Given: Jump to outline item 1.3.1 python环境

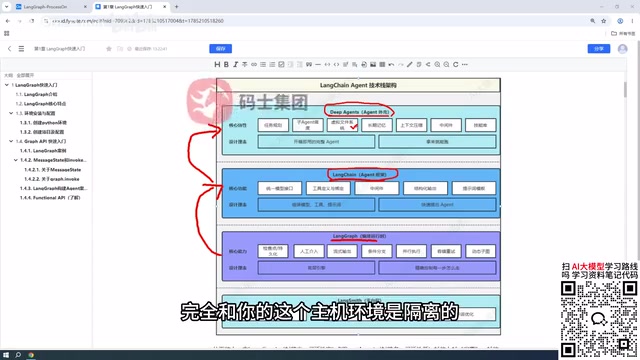Looking at the screenshot, I should click(43, 122).
